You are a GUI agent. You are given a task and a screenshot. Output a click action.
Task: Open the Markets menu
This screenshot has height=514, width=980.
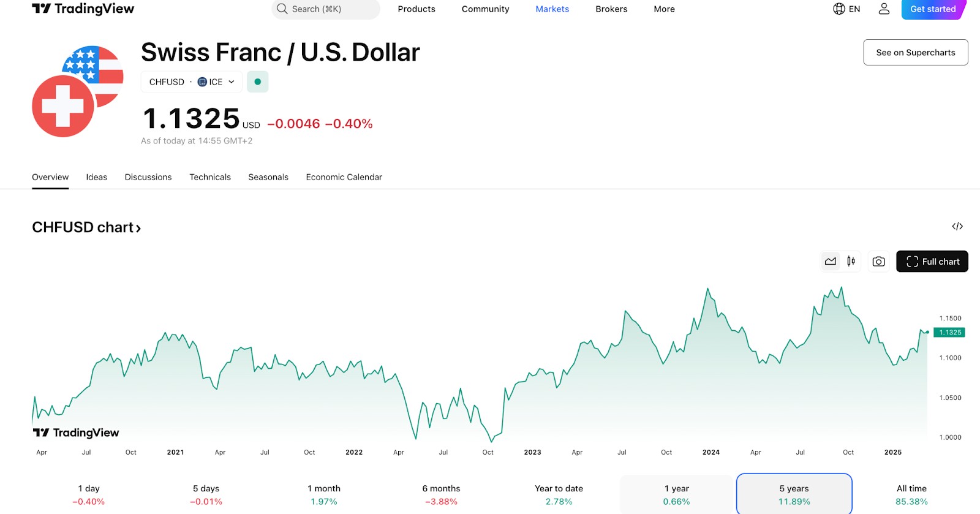(552, 9)
